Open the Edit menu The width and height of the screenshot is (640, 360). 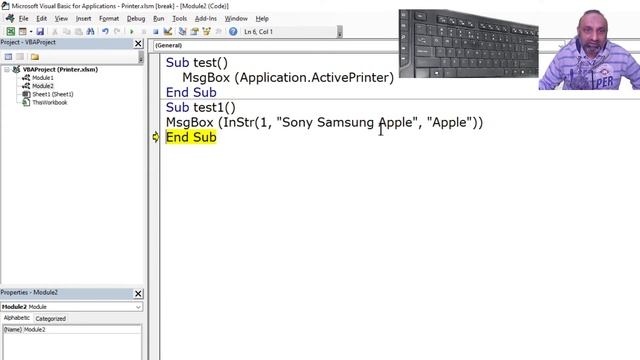41,19
